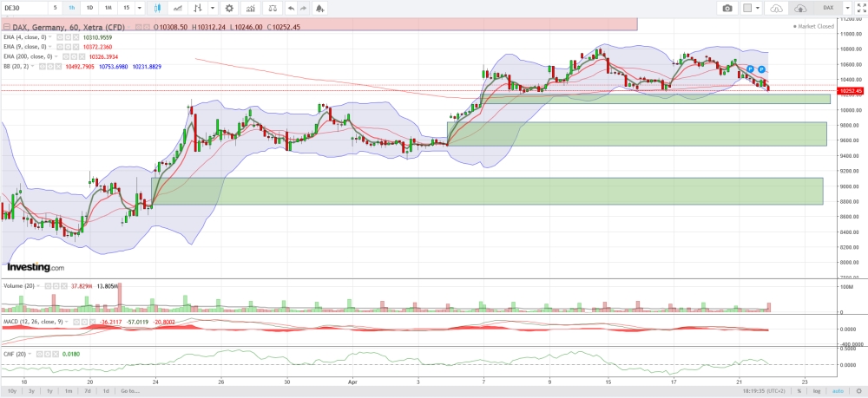This screenshot has width=868, height=398.
Task: Create an alert with bell icon
Action: coord(319,8)
